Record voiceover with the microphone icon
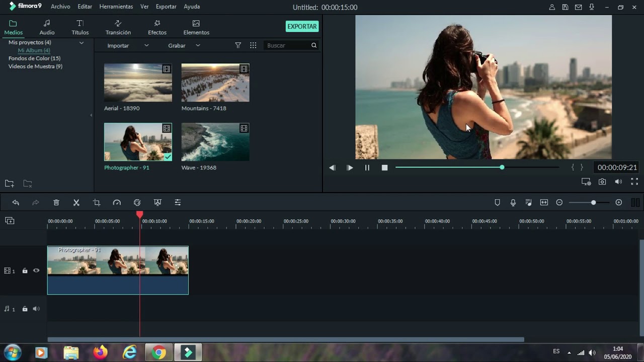The image size is (644, 362). pos(513,203)
